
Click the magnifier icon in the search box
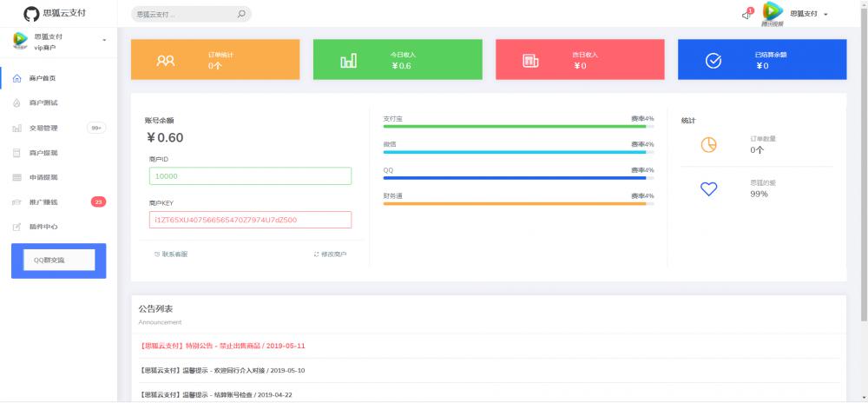click(241, 14)
